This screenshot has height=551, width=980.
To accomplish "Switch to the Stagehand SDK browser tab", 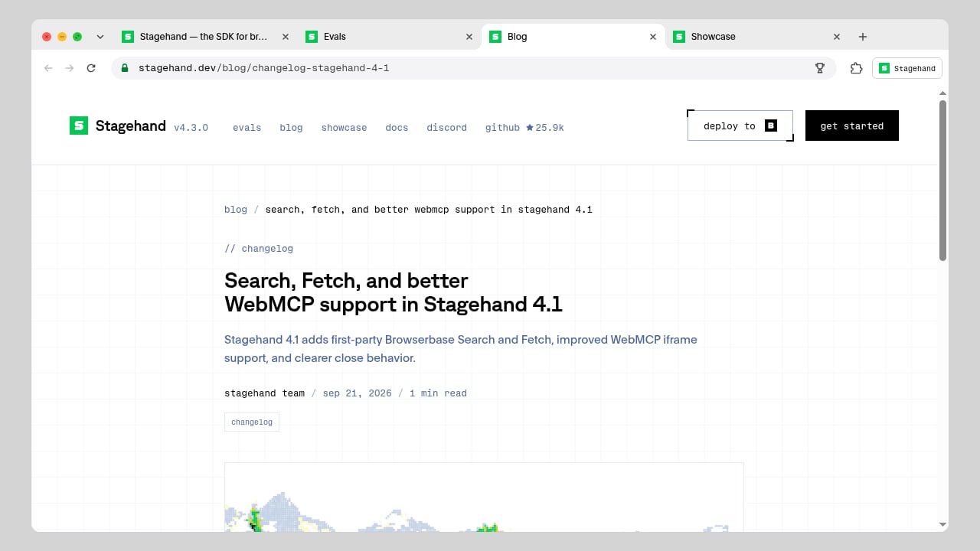I will (205, 37).
